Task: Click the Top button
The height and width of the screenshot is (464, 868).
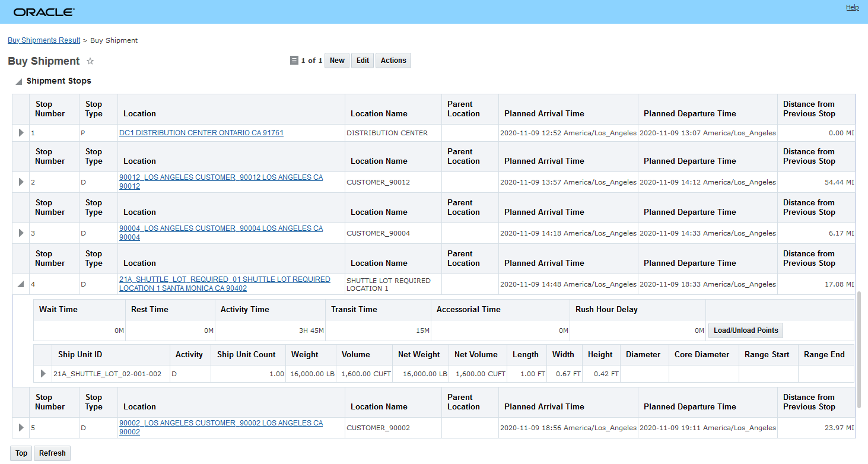Action: pos(21,453)
